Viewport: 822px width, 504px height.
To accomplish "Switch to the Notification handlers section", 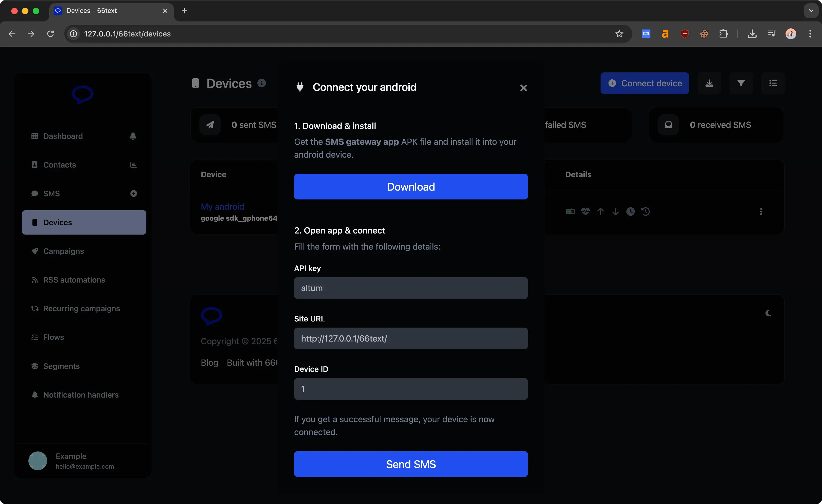I will (x=80, y=395).
